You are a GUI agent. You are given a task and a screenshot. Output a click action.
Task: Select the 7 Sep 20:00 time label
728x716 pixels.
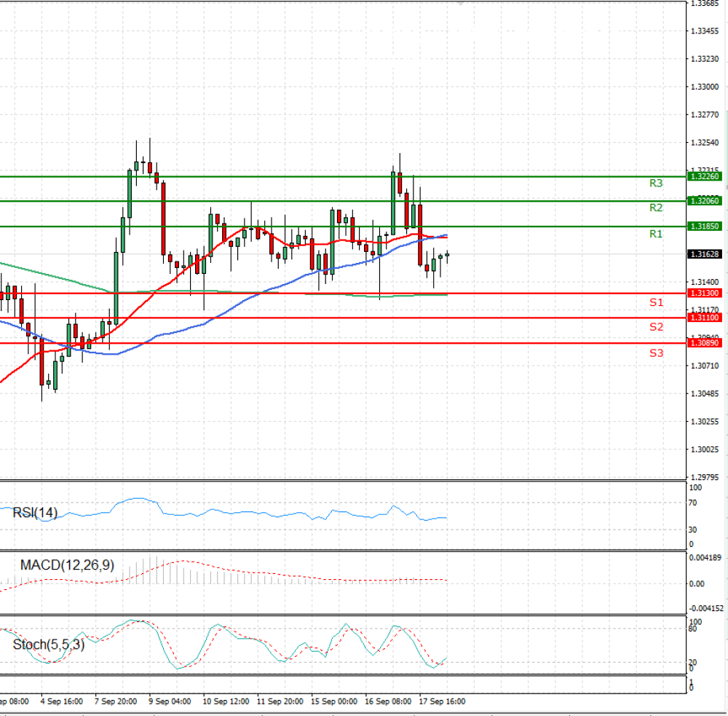(116, 701)
